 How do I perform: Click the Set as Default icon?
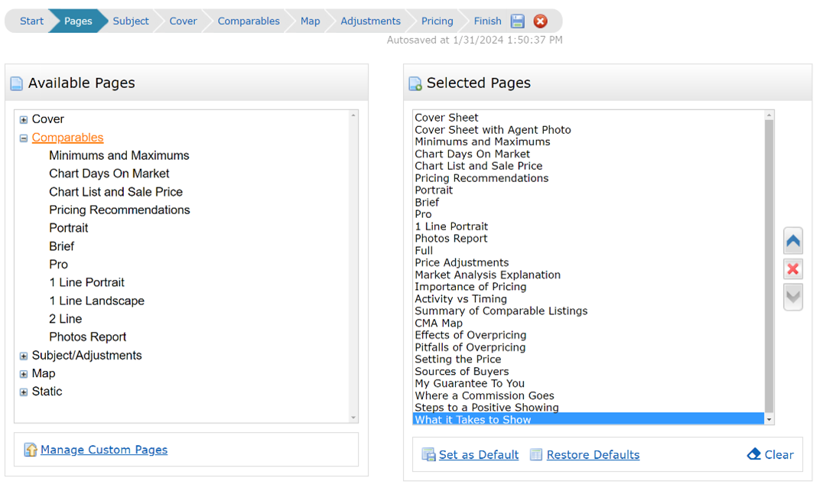coord(428,455)
